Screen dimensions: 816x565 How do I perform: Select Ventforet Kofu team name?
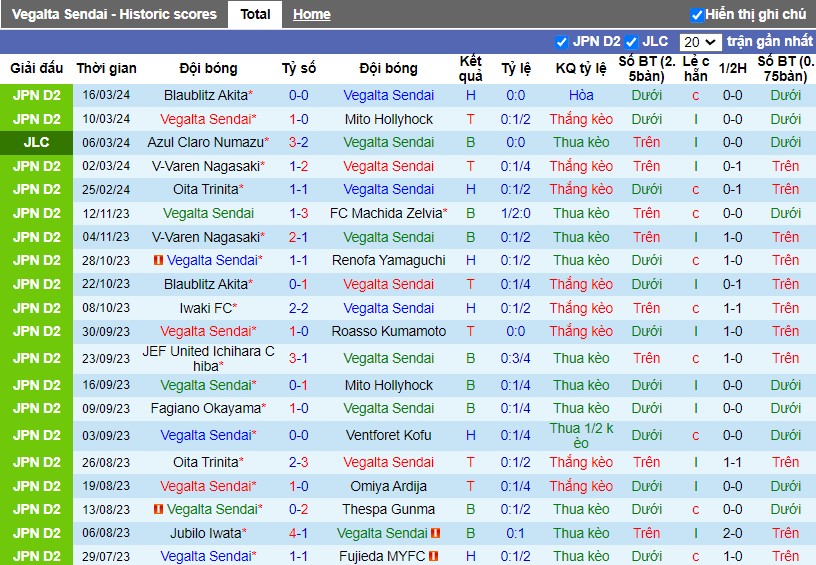coord(388,435)
